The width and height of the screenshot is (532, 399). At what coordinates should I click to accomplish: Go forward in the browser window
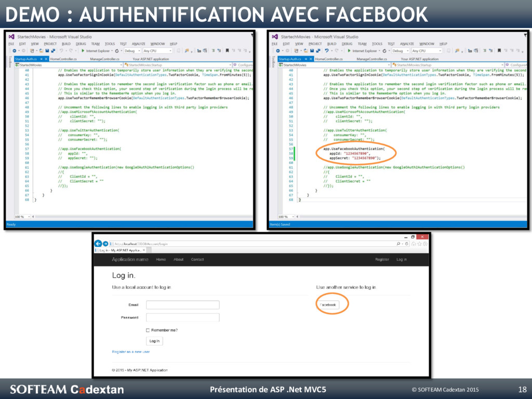tap(105, 244)
